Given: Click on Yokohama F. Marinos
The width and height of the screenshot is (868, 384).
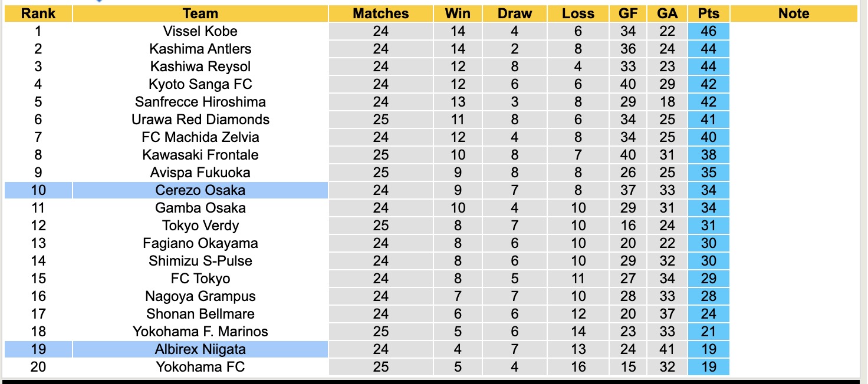Looking at the screenshot, I should point(200,332).
